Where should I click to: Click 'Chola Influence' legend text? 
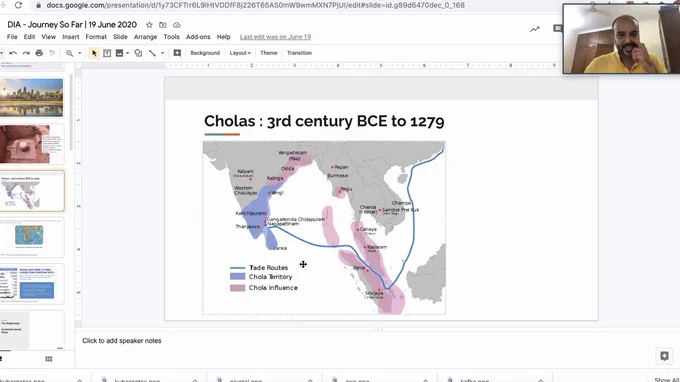pos(273,287)
